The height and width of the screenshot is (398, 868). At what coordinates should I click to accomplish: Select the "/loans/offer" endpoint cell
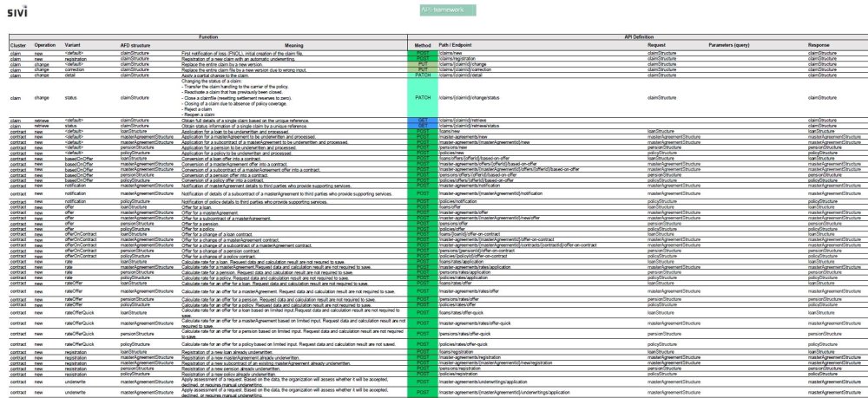tap(542, 207)
